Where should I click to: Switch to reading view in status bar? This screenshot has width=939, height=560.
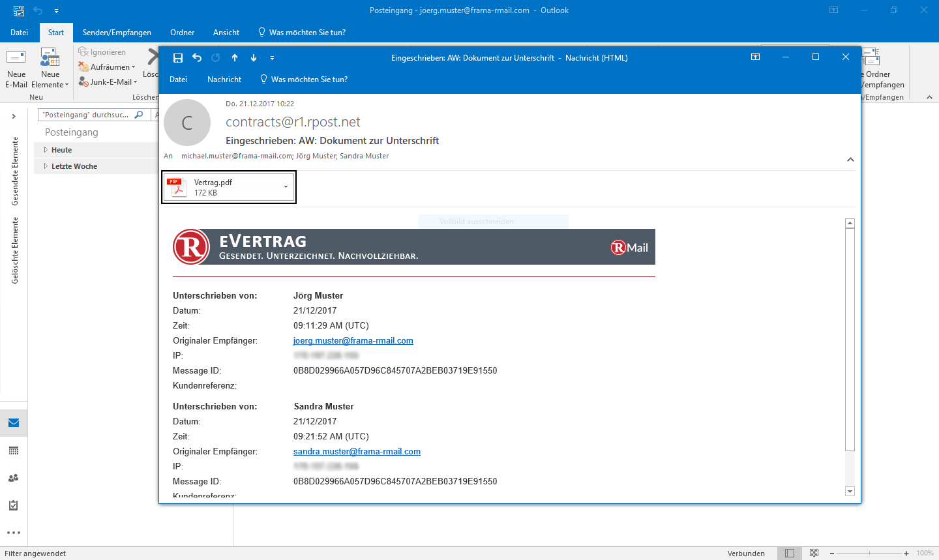pyautogui.click(x=814, y=553)
